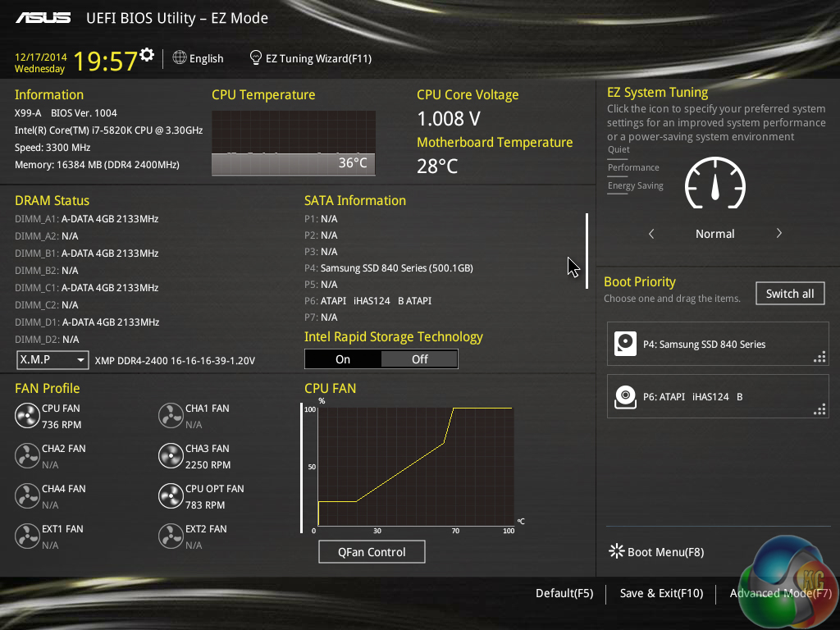Click the globe language icon
Screen dimensions: 840x630
click(x=180, y=58)
